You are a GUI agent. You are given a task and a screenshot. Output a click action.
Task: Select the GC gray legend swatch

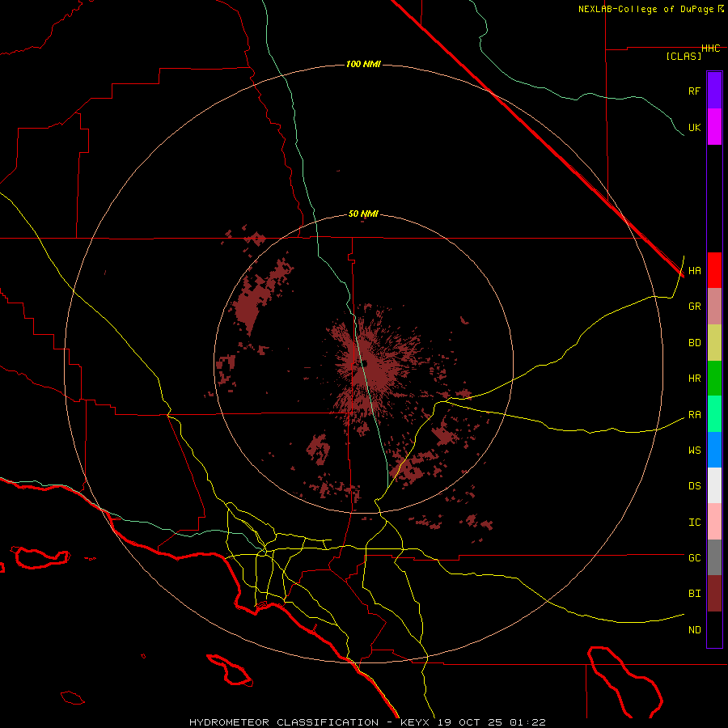pyautogui.click(x=714, y=557)
